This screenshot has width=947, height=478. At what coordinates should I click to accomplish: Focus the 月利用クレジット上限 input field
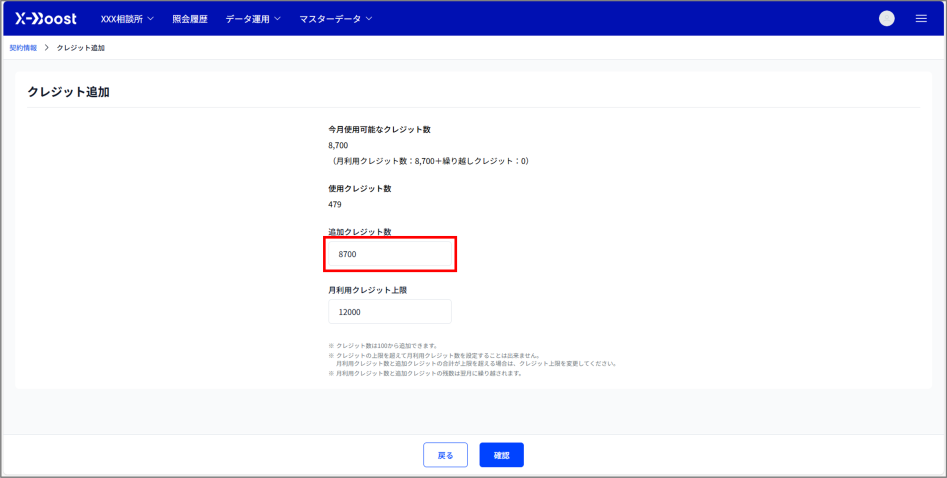click(390, 312)
